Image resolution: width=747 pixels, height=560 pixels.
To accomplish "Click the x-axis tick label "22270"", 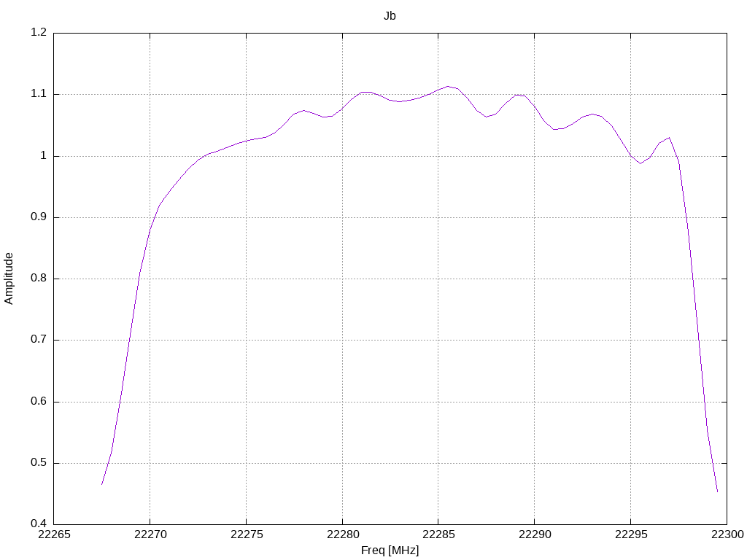I will (x=150, y=534).
